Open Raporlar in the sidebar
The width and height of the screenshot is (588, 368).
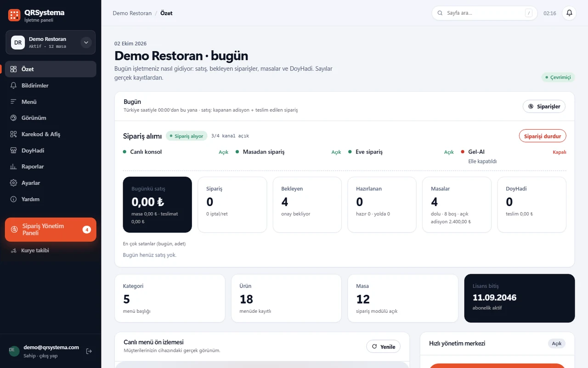tap(51, 167)
